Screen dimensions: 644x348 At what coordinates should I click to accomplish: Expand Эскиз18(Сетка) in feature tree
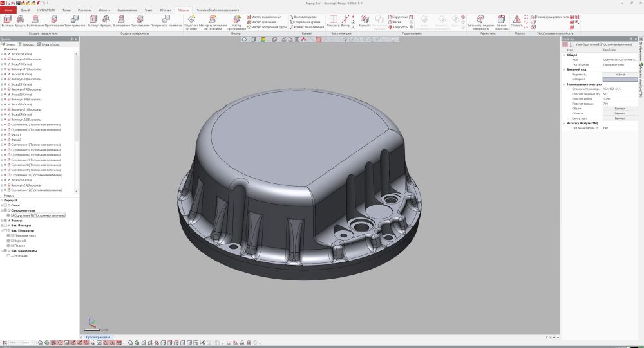tap(2, 54)
